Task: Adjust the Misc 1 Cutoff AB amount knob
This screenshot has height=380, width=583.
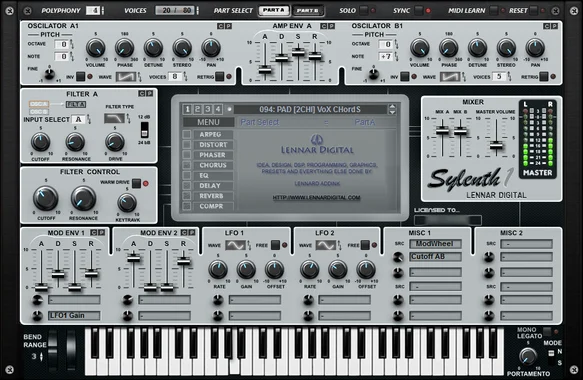Action: click(398, 257)
